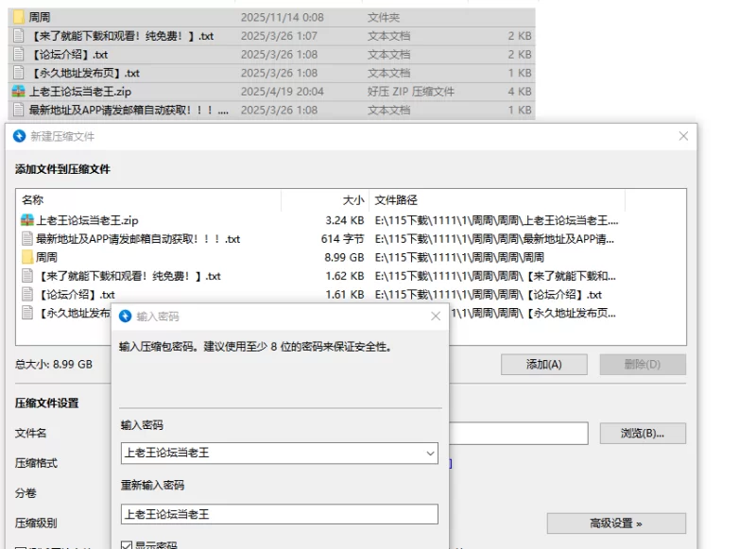The image size is (756, 549).
Task: Click the 最新地址及APP txt icon in archive list
Action: [27, 238]
